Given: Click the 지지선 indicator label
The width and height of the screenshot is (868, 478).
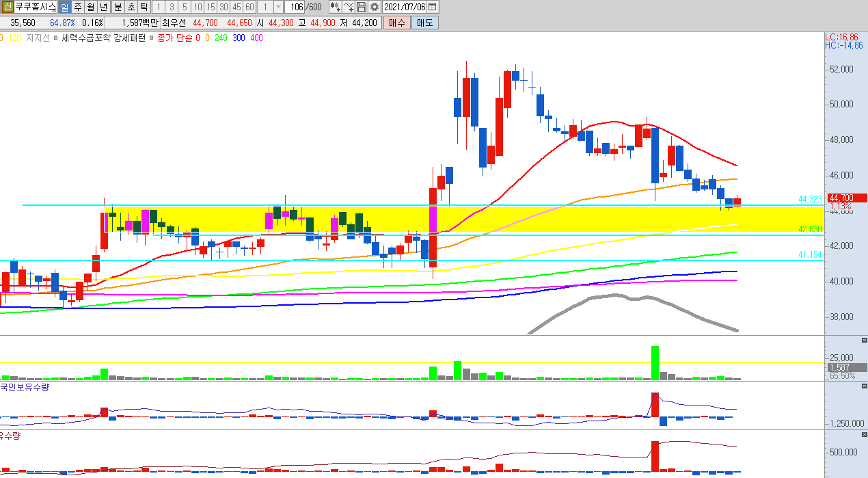Looking at the screenshot, I should point(38,38).
